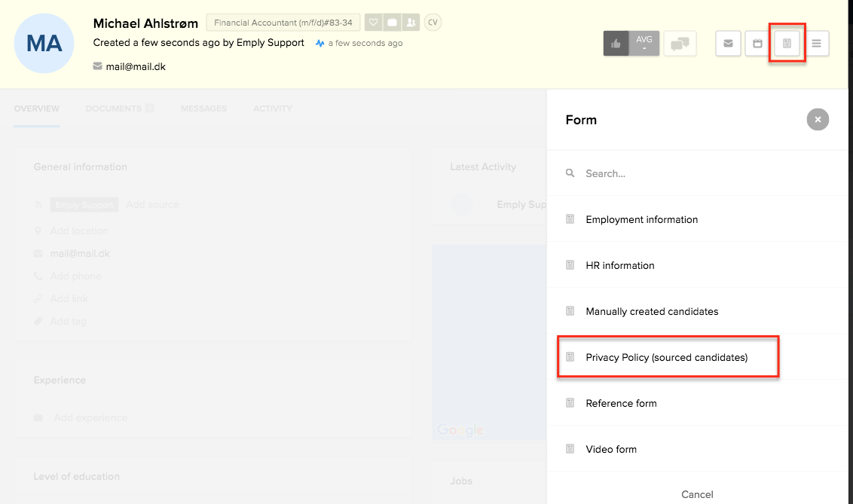The width and height of the screenshot is (853, 504).
Task: Click the heart favorite icon
Action: pos(374,23)
